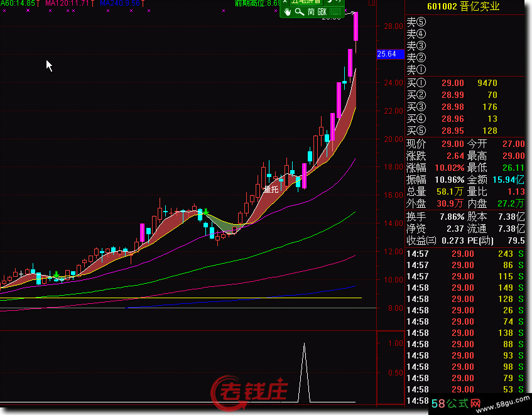This screenshot has width=532, height=415.
Task: Click the 卖③ ask row label
Action: click(x=416, y=46)
